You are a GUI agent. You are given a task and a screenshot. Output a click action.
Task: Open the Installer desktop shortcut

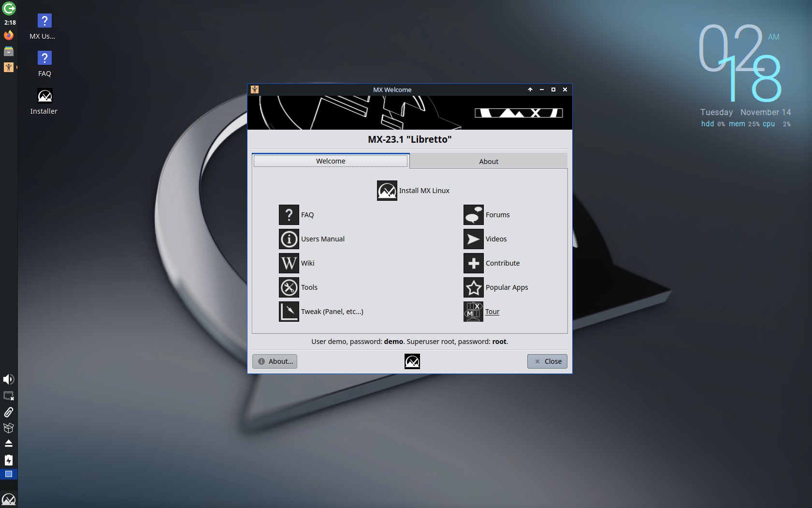coord(44,102)
